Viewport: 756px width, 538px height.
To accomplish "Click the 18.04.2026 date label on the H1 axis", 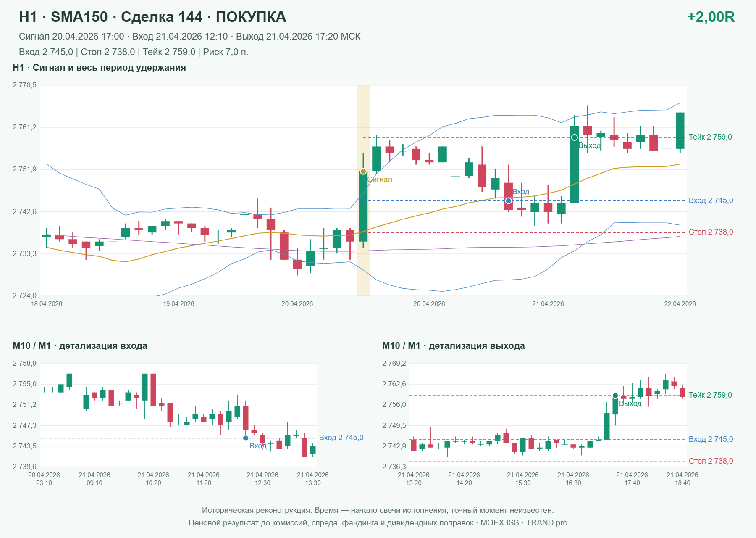I will click(x=47, y=304).
